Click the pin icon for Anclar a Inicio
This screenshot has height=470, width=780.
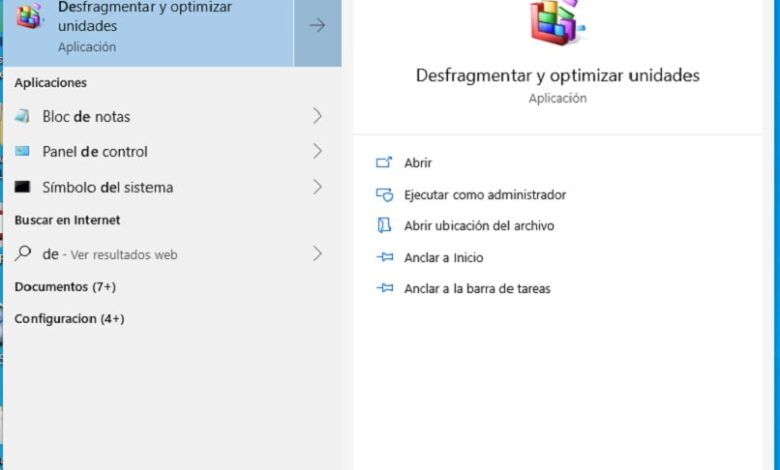point(385,257)
